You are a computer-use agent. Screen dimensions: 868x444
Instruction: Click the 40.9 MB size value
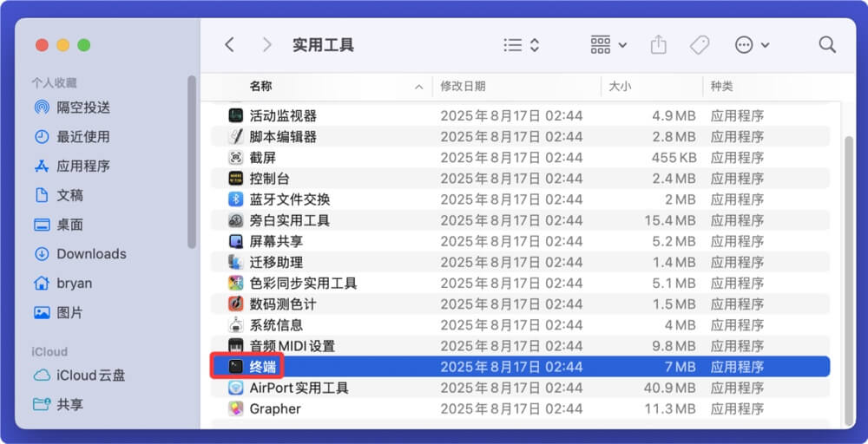670,388
